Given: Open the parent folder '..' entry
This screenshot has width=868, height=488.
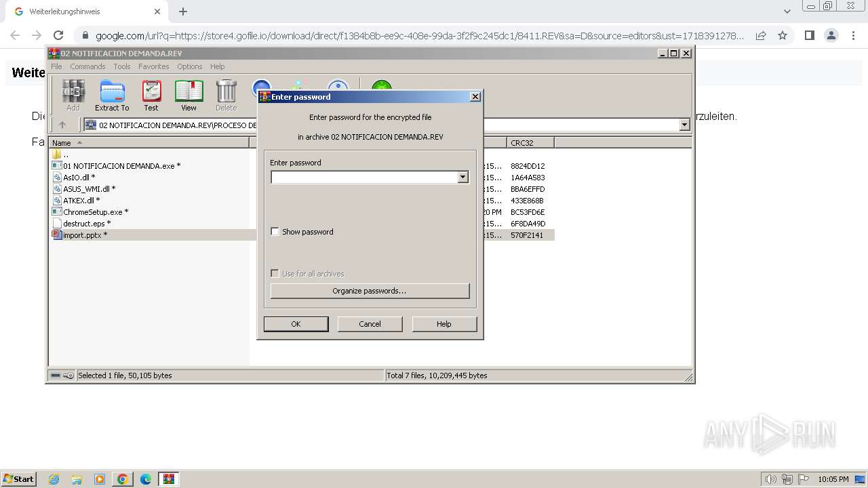Looking at the screenshot, I should click(x=60, y=155).
